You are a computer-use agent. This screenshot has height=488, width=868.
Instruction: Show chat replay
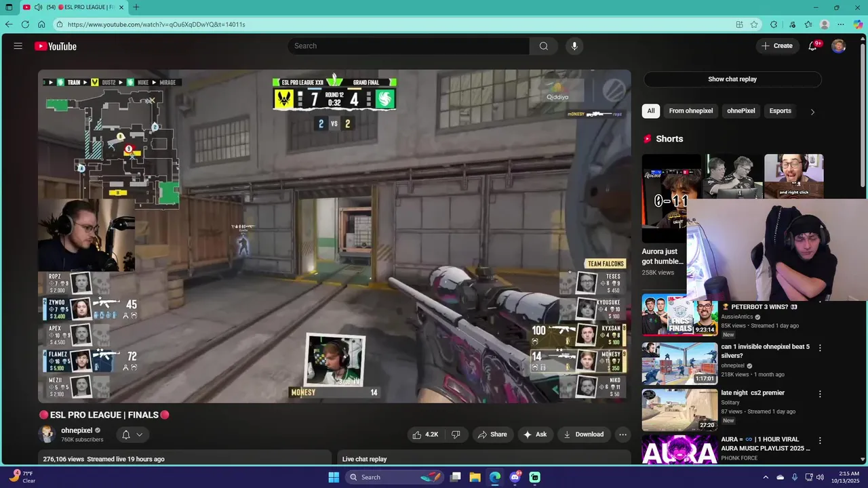coord(732,79)
